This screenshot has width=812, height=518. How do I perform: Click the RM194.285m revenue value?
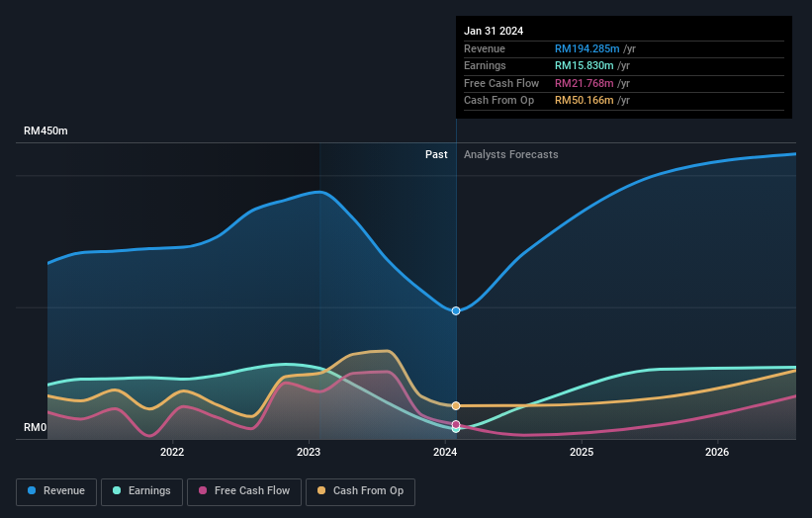(x=587, y=48)
